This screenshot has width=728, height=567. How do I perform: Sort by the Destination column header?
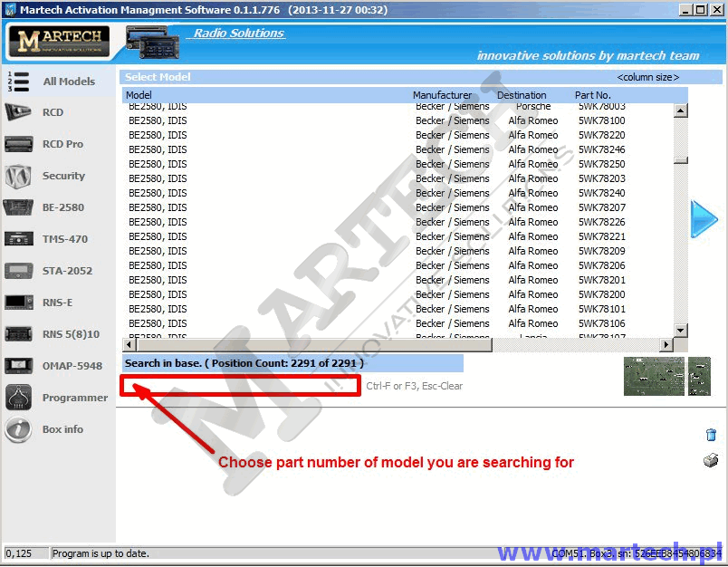522,95
